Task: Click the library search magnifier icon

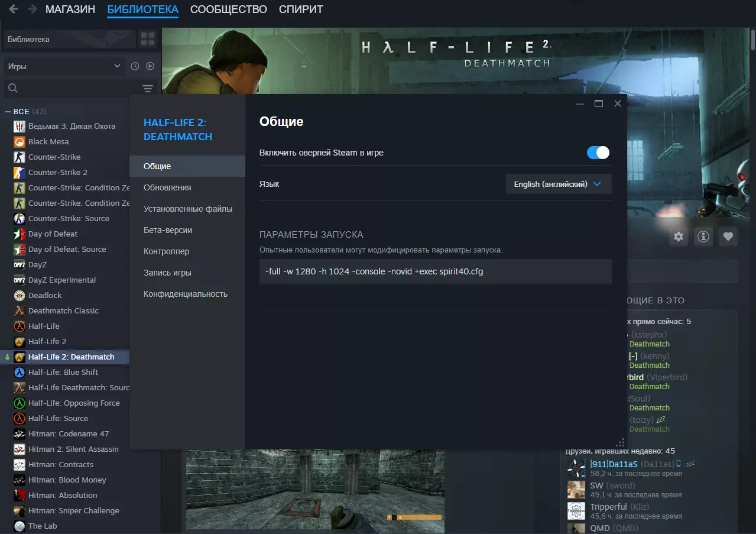Action: pyautogui.click(x=12, y=89)
